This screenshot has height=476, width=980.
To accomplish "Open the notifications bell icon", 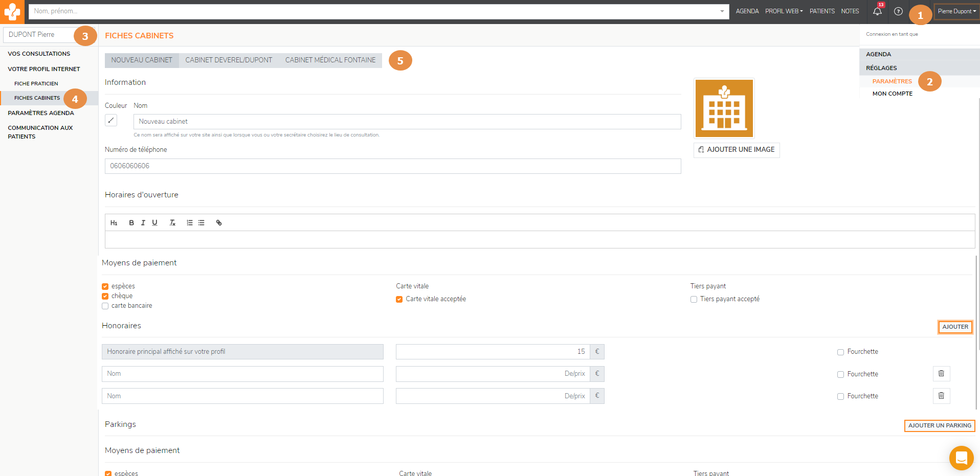I will coord(877,11).
